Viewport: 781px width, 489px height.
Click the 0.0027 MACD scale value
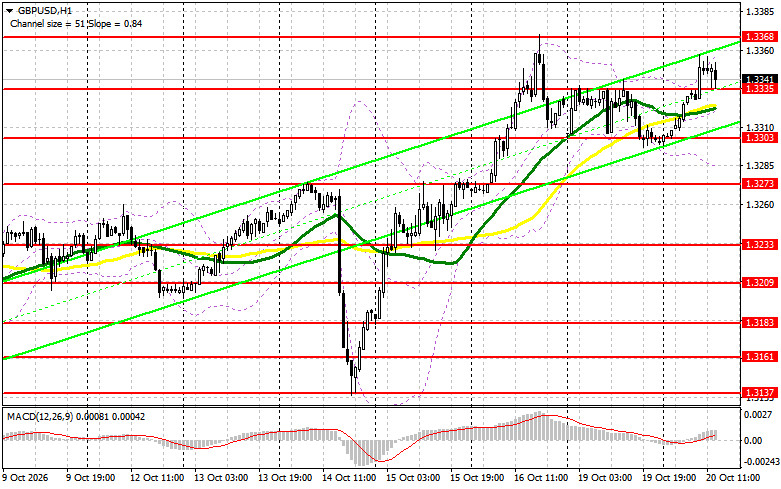[x=760, y=414]
